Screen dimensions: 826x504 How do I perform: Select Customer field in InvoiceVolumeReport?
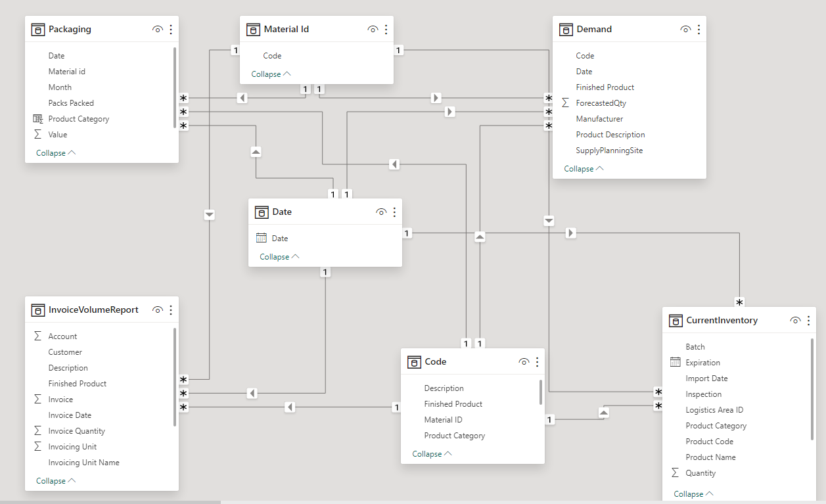[x=65, y=352]
